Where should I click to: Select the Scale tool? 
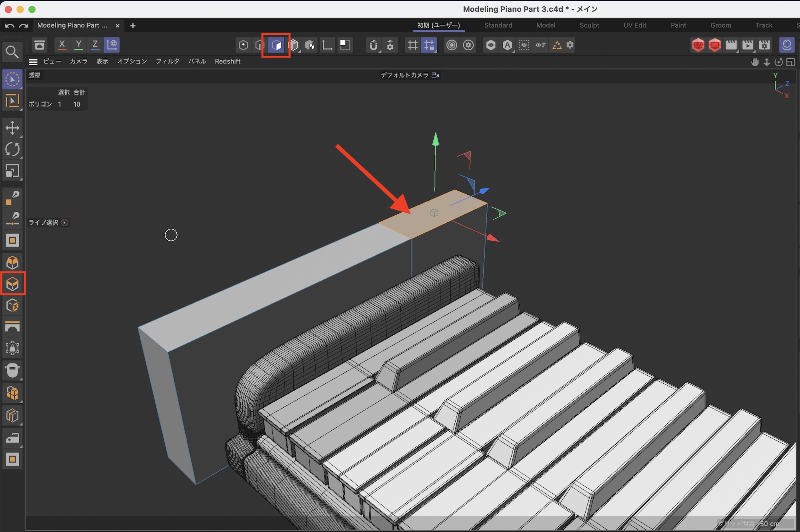pos(12,171)
